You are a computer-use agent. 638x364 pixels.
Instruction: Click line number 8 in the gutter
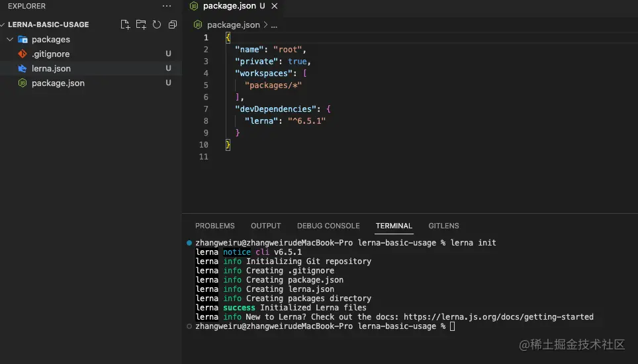coord(206,121)
